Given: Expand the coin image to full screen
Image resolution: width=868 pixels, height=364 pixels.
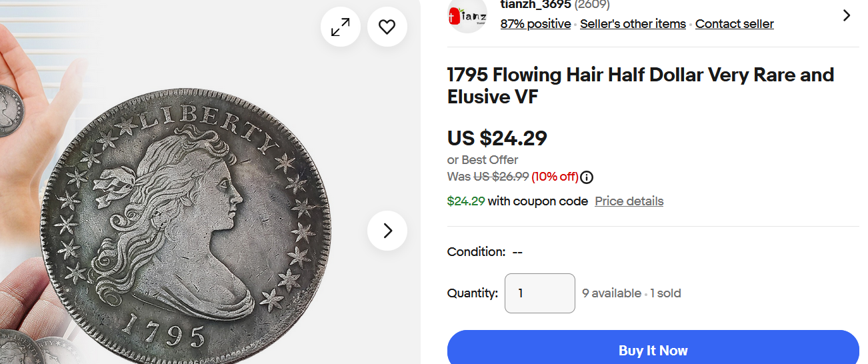Looking at the screenshot, I should tap(341, 27).
